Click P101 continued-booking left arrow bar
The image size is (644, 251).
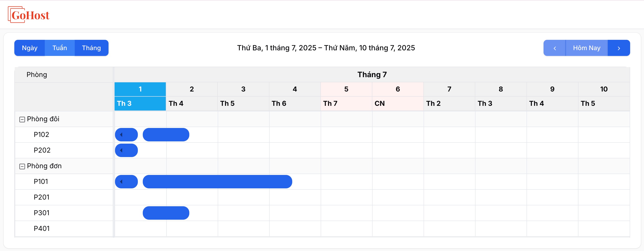coord(126,182)
